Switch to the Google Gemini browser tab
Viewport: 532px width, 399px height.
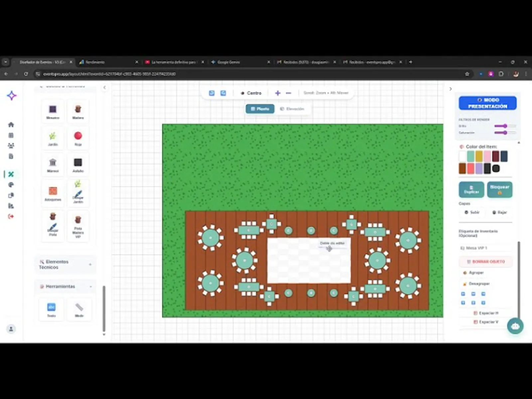(240, 62)
